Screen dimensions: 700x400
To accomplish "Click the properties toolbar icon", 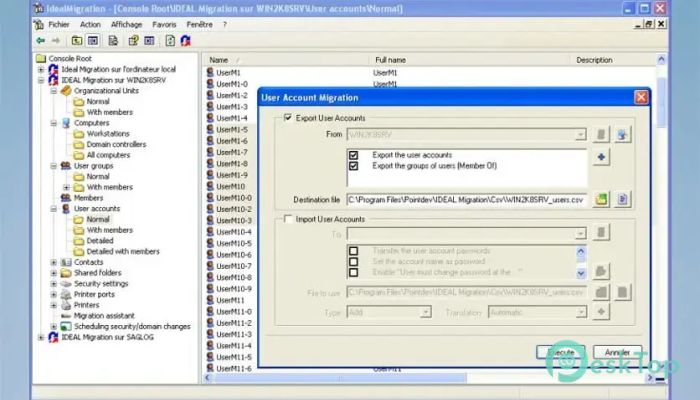I will [x=133, y=41].
